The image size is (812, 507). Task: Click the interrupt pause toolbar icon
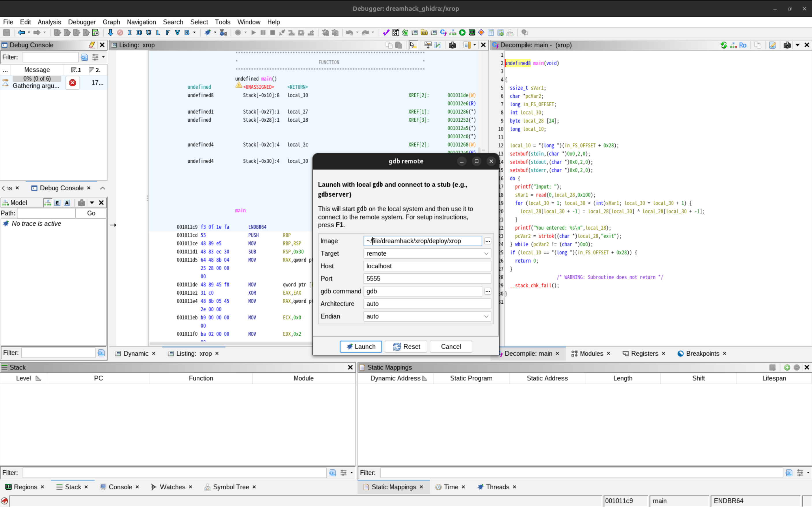pos(263,33)
